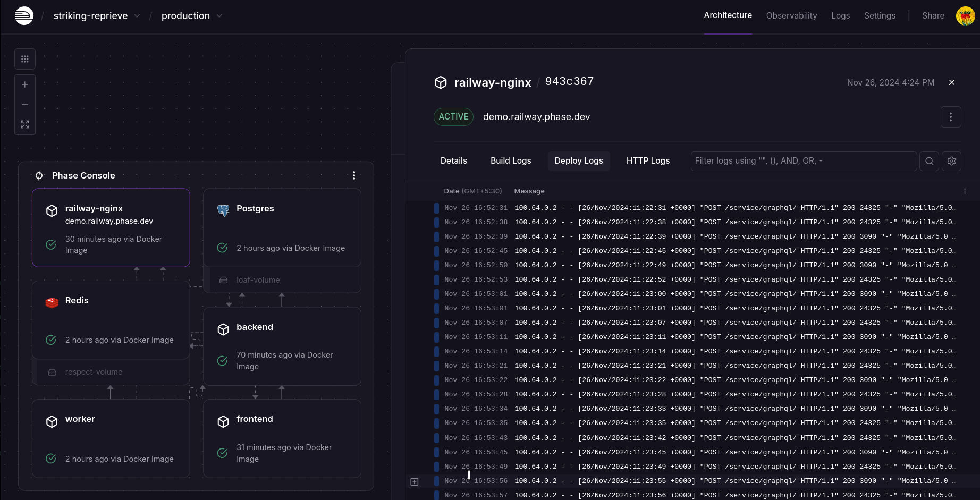Switch to the Build Logs tab
The image size is (980, 500).
click(x=510, y=160)
